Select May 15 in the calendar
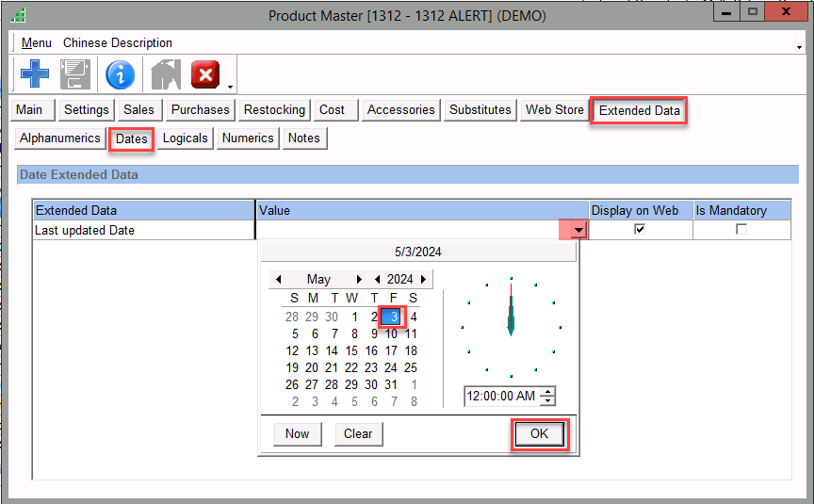Image resolution: width=814 pixels, height=504 pixels. 351,350
